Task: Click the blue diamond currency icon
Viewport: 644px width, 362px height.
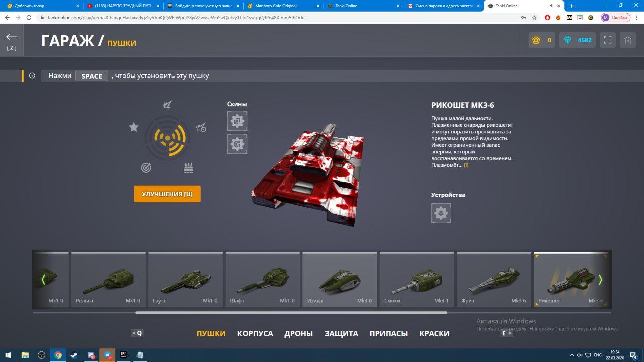Action: (568, 40)
